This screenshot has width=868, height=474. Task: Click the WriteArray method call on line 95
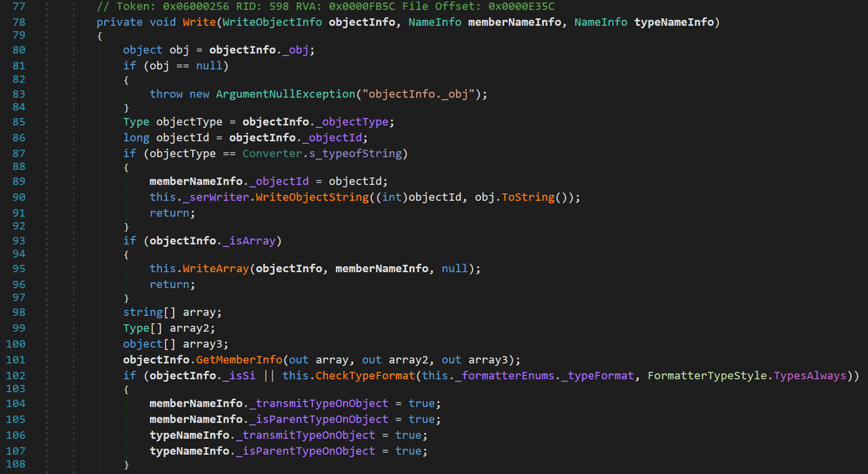click(216, 269)
